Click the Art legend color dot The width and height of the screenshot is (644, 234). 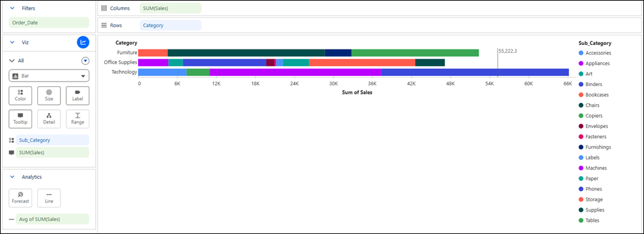pos(580,74)
